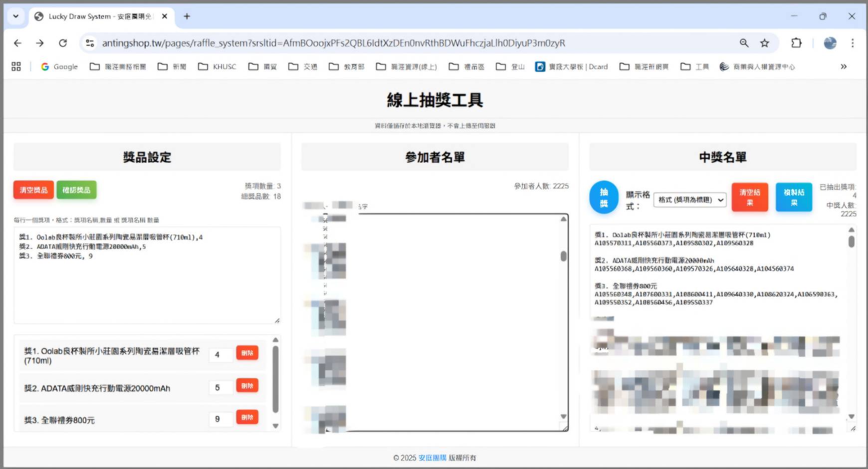Open the apps grid icon in bookmarks bar
Viewport: 868px width, 469px height.
[x=16, y=67]
